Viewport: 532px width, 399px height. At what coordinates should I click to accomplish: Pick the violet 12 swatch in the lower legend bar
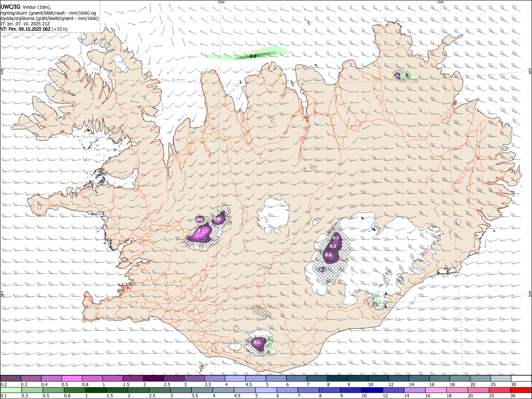(394, 390)
